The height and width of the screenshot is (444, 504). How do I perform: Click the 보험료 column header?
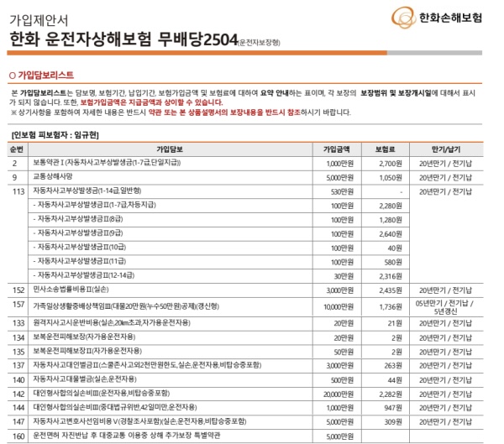tap(385, 149)
